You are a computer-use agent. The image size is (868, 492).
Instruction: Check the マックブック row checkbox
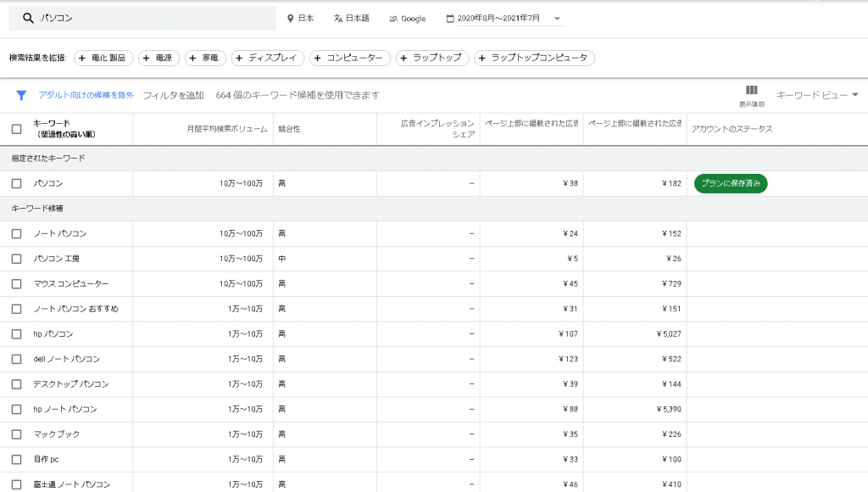(17, 434)
